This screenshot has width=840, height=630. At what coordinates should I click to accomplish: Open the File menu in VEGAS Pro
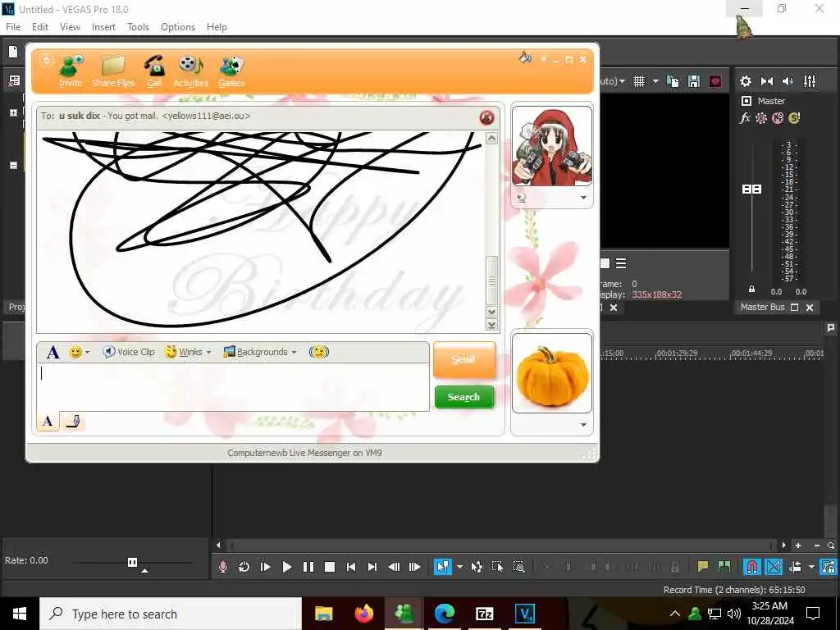(13, 27)
